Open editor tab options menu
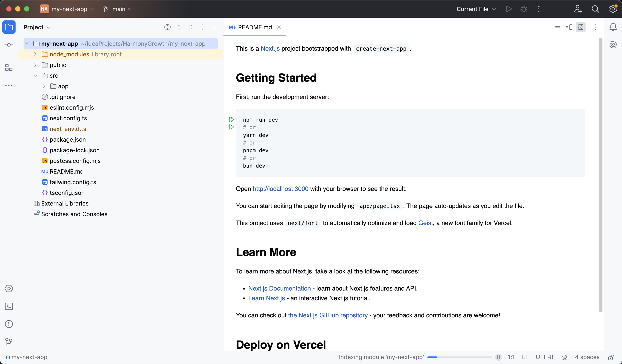Viewport: 622px width, 364px height. [595, 27]
